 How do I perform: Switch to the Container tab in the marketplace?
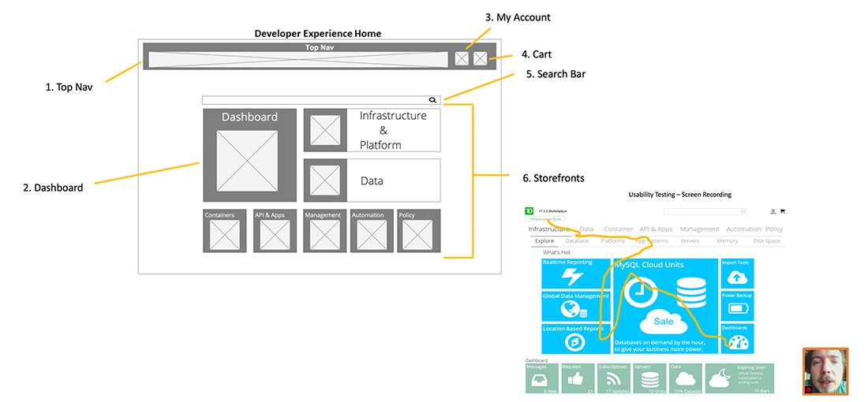tap(619, 229)
